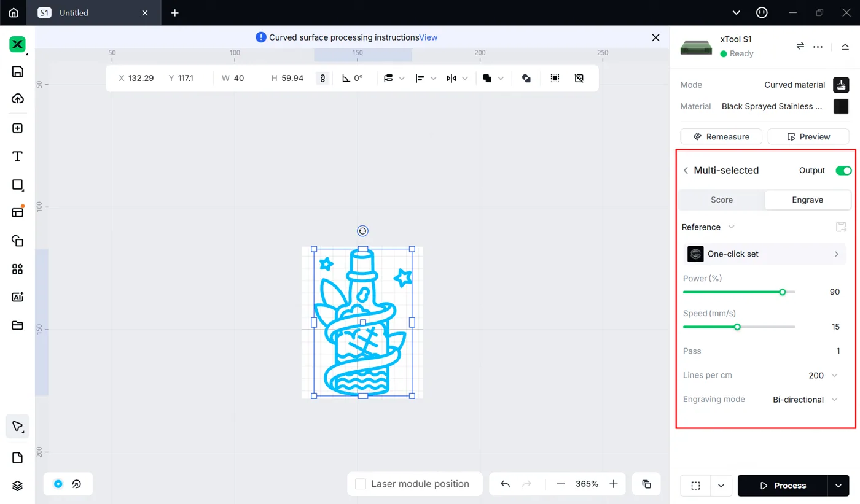Switch to the Score tab
The width and height of the screenshot is (860, 504).
point(722,200)
